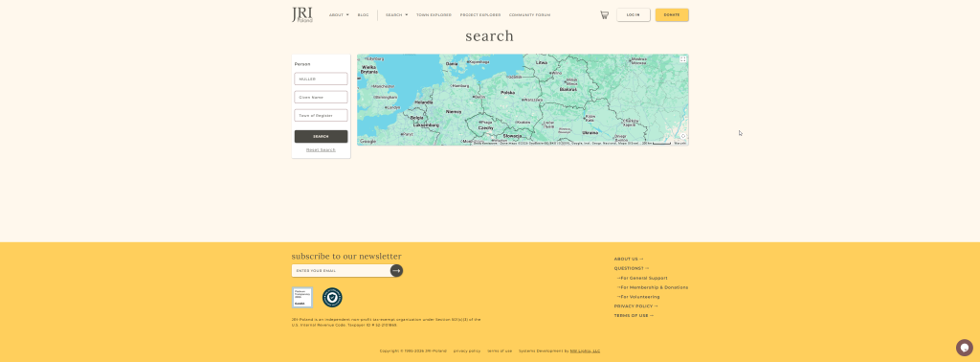The height and width of the screenshot is (362, 980).
Task: Focus the Town of Register field
Action: pyautogui.click(x=321, y=116)
